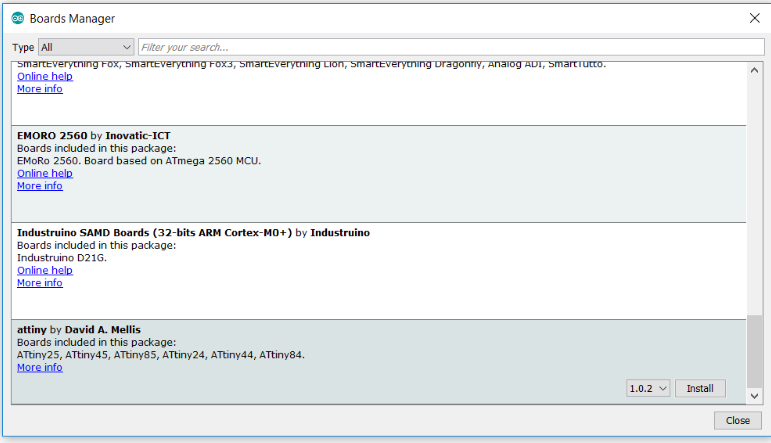Click the scrollbar down arrow
Viewport: 771px width, 443px height.
pyautogui.click(x=754, y=396)
